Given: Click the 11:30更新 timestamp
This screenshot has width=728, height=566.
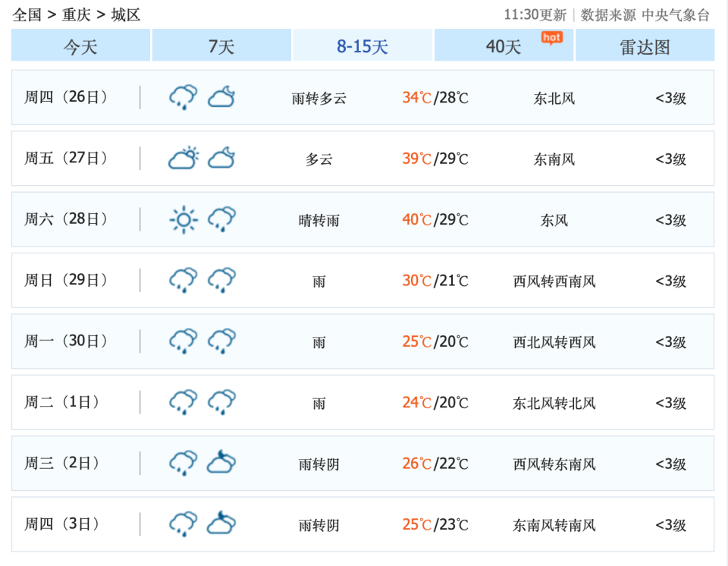Looking at the screenshot, I should coord(535,15).
